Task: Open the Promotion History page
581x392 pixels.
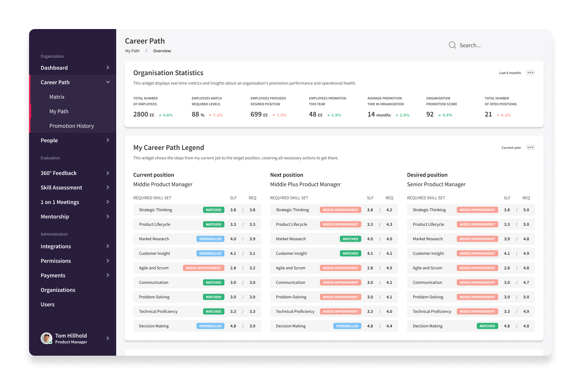Action: (72, 126)
